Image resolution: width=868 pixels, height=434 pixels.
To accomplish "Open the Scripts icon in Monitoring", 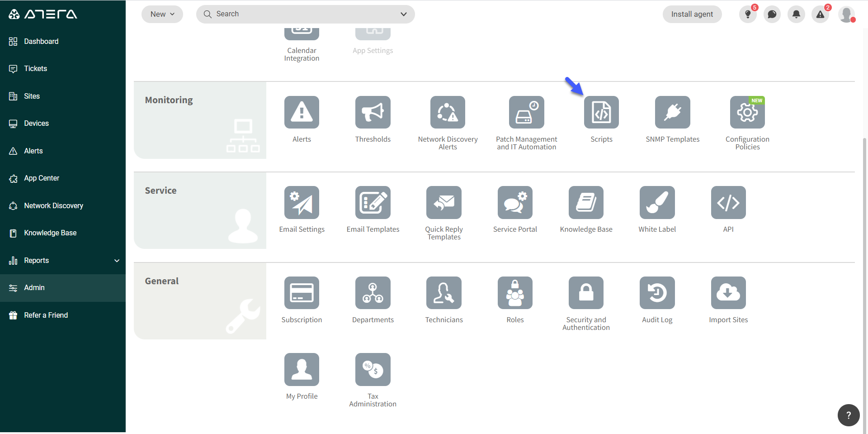I will tap(601, 112).
